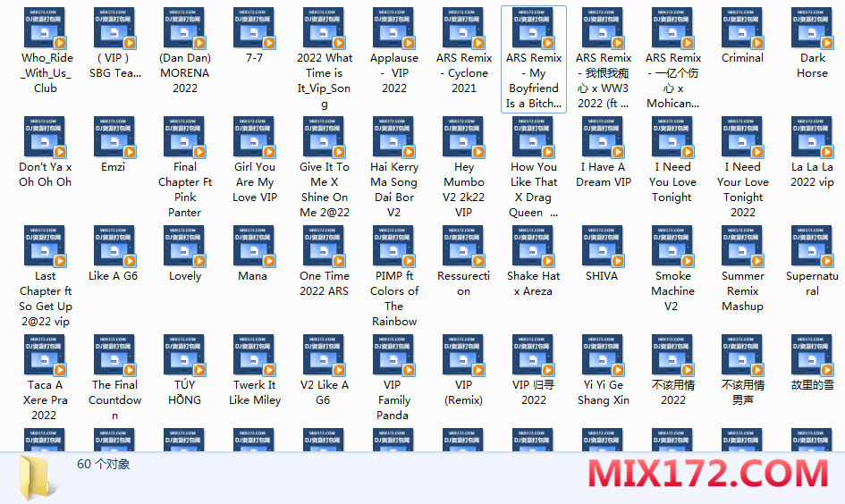Click the folder icon in the details pane
845x504 pixels.
(38, 477)
